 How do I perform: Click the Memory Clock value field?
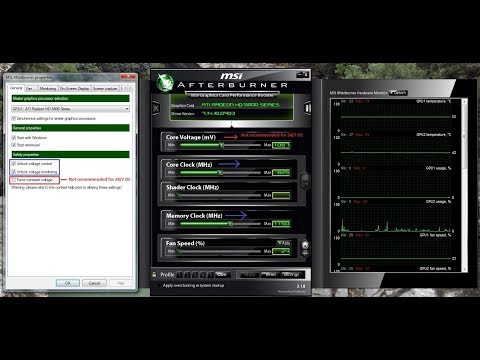click(x=281, y=224)
